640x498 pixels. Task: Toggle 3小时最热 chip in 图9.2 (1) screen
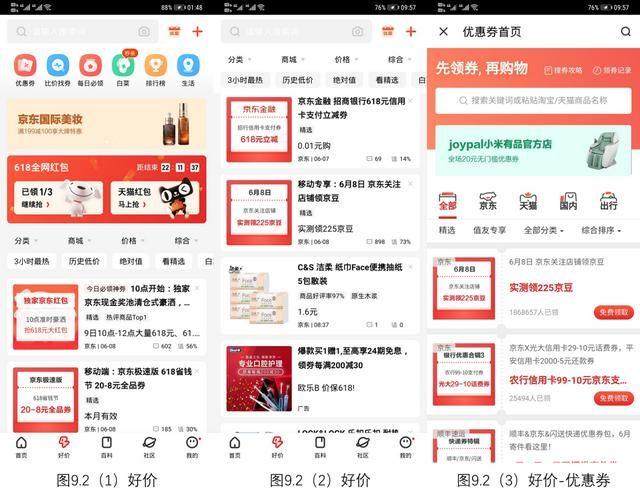click(31, 261)
